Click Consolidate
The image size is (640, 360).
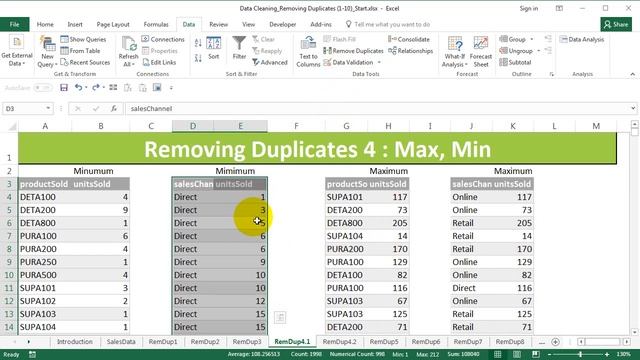pos(409,39)
